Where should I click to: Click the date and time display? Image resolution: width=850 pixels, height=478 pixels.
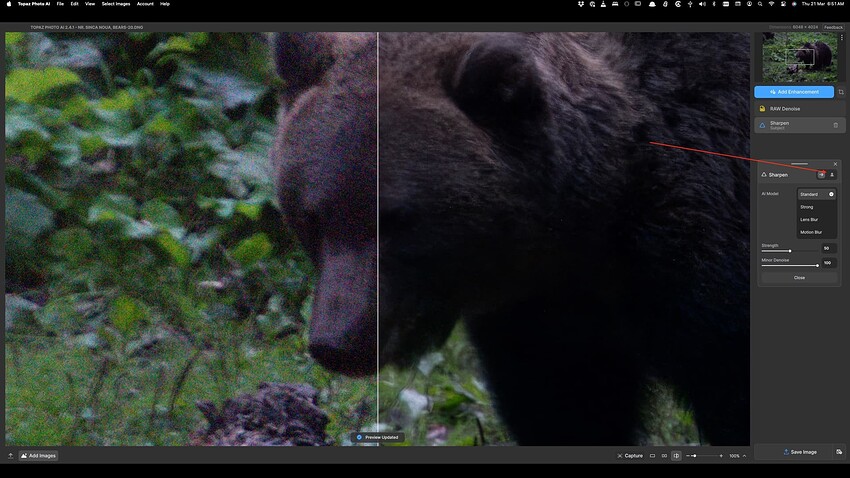pyautogui.click(x=823, y=4)
